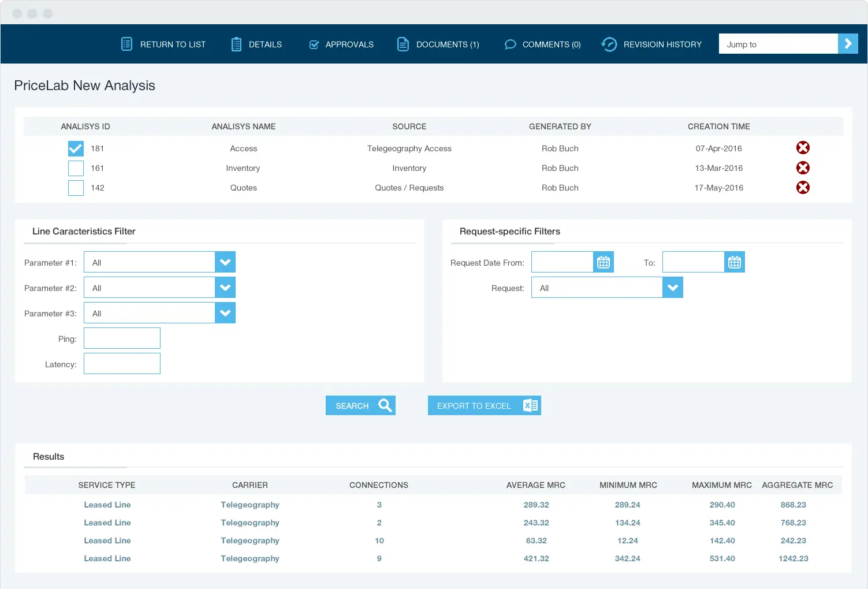Click into the Ping input field
This screenshot has height=589, width=868.
coord(122,338)
